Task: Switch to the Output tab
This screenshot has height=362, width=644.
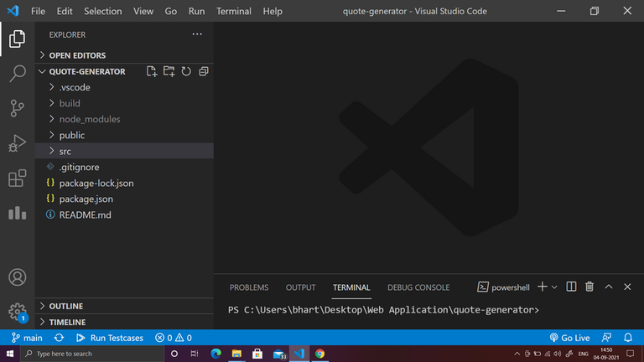Action: (x=301, y=287)
